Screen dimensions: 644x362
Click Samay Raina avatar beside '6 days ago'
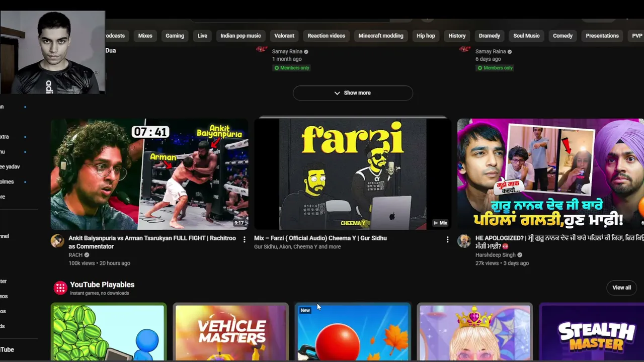point(465,49)
